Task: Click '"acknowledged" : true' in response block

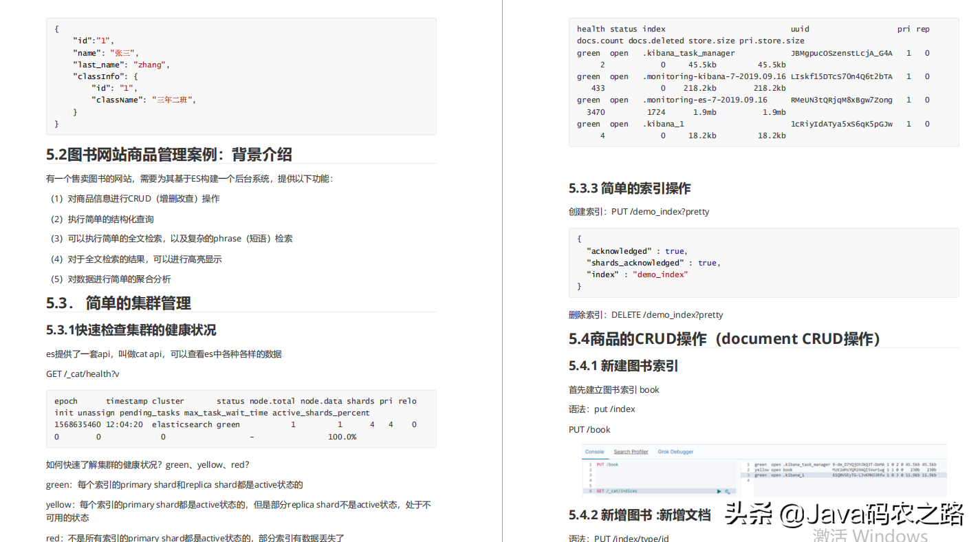Action: [637, 251]
